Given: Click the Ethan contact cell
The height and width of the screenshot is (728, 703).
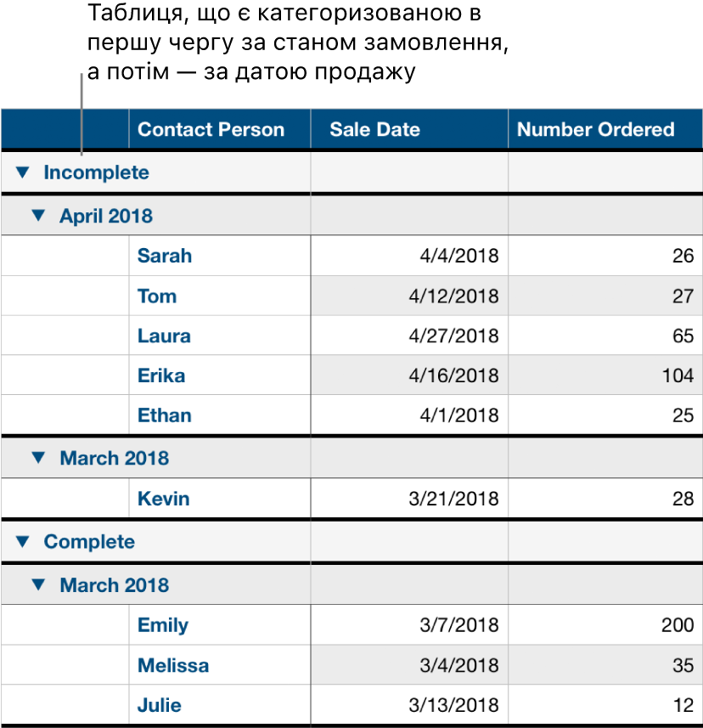Looking at the screenshot, I should pyautogui.click(x=165, y=415).
